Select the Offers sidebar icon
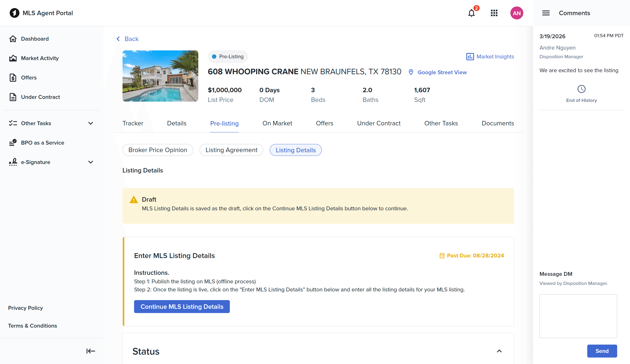This screenshot has height=364, width=630. pyautogui.click(x=13, y=77)
